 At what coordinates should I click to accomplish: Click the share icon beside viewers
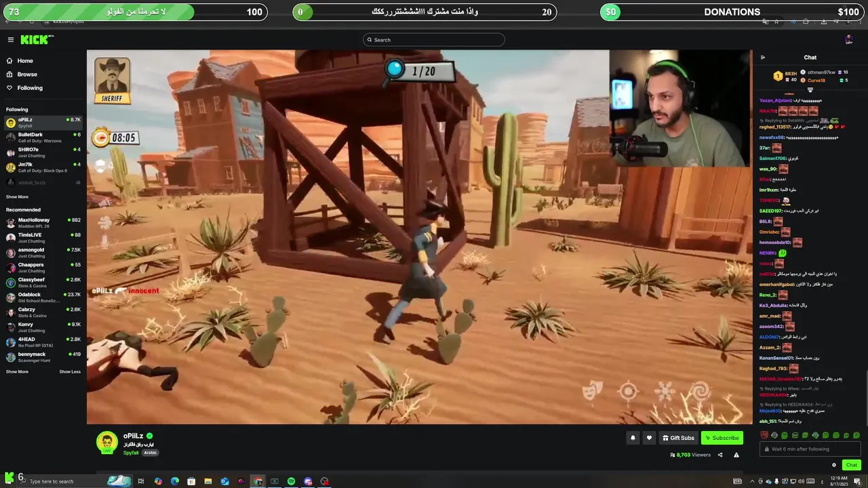point(720,455)
